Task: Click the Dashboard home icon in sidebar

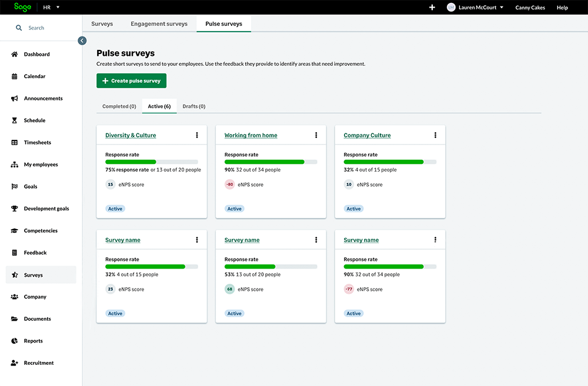Action: tap(15, 55)
